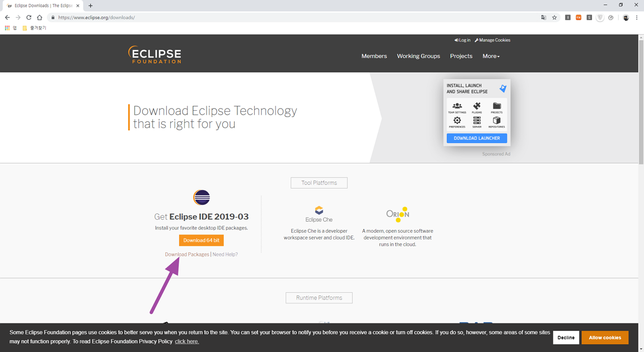The image size is (644, 352).
Task: Open Manage Cookies link
Action: click(x=492, y=40)
